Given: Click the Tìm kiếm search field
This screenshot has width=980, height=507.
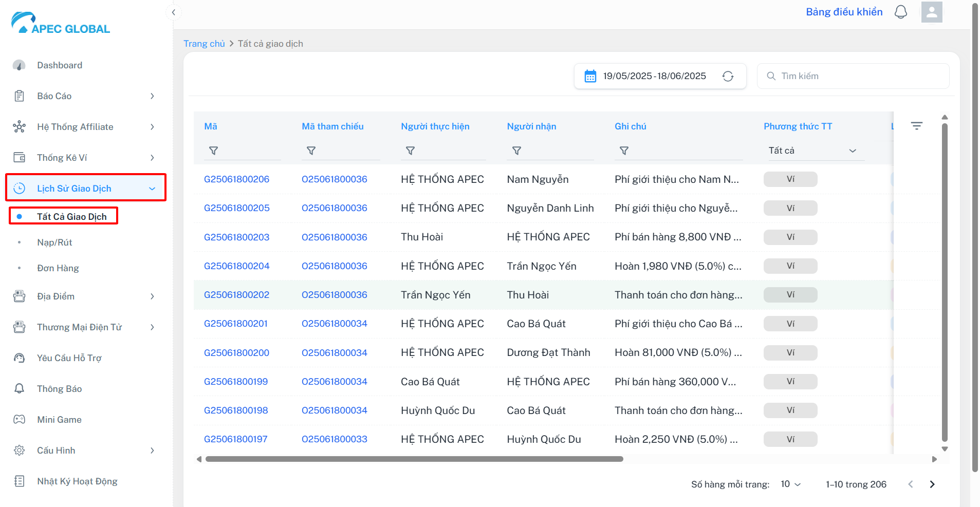Looking at the screenshot, I should (853, 76).
